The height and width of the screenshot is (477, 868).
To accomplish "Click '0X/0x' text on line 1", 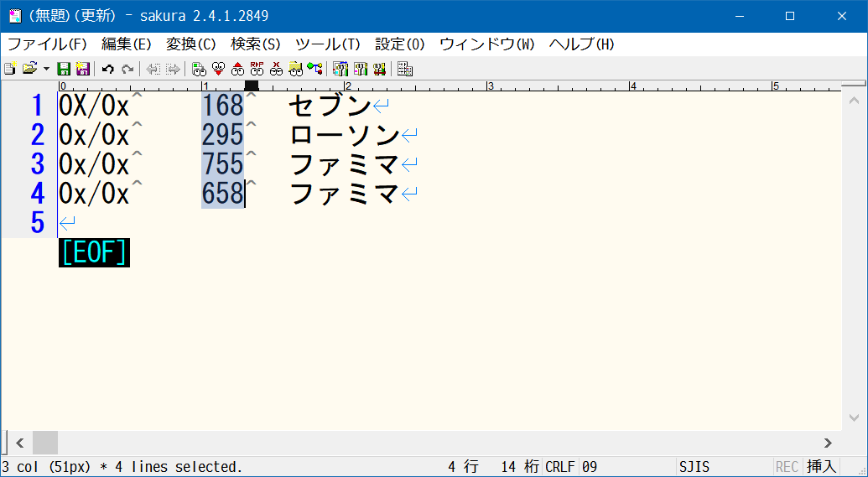I will tap(94, 105).
